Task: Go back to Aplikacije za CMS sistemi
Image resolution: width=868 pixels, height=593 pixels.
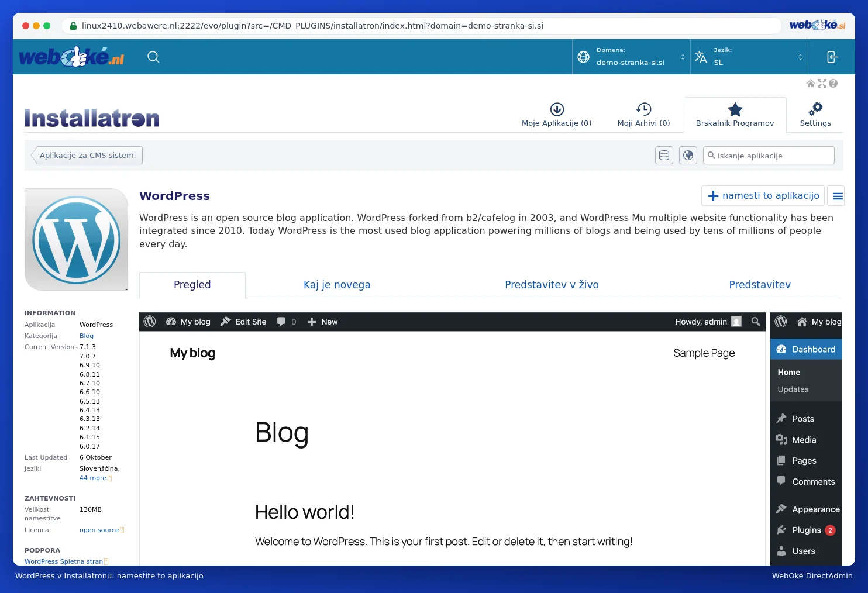Action: (87, 155)
